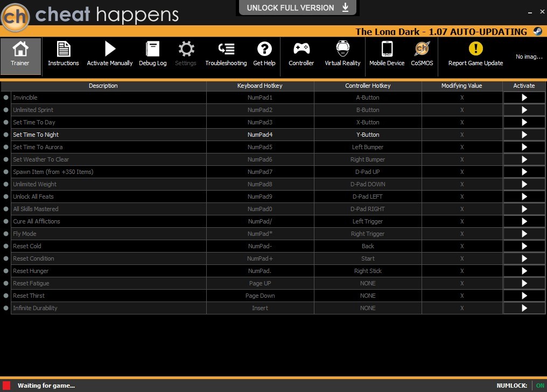
Task: Click the Get Help question mark icon
Action: [264, 49]
